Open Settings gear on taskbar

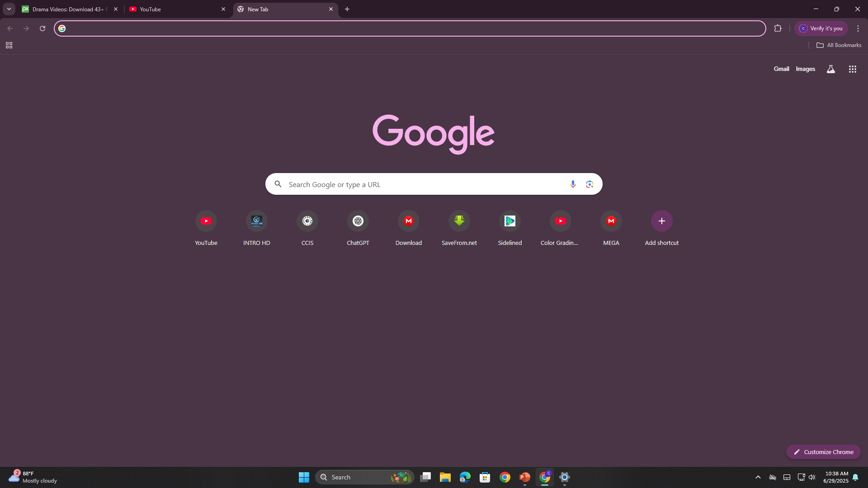565,477
